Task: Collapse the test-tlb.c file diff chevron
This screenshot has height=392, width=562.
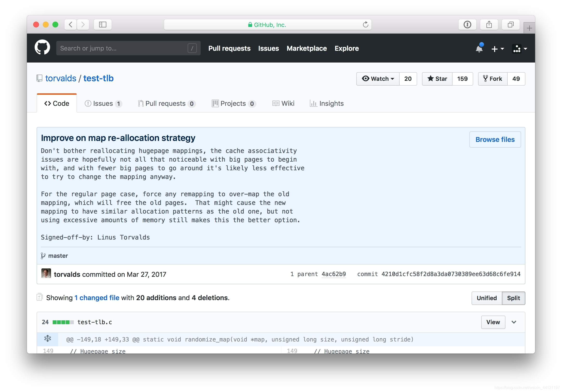Action: 514,322
